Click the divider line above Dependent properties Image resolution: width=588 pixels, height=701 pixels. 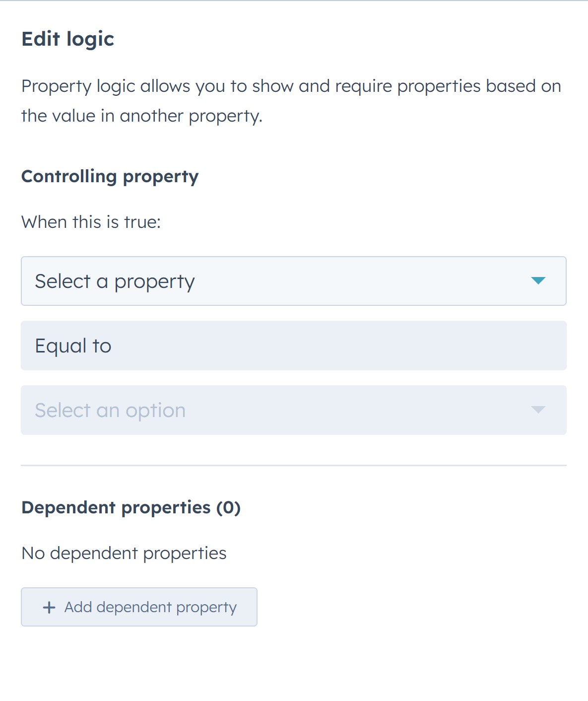point(293,466)
